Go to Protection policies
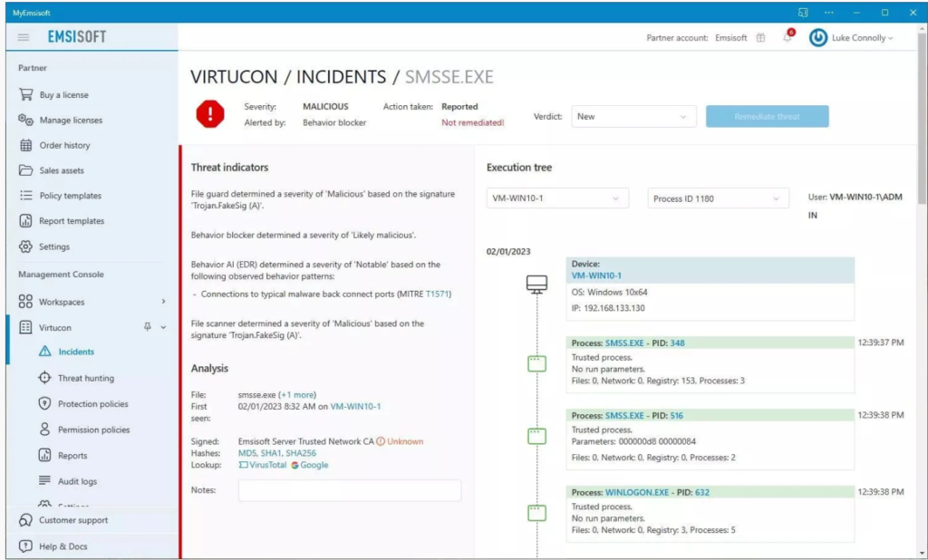Screen dimensions: 928x560 (92, 404)
